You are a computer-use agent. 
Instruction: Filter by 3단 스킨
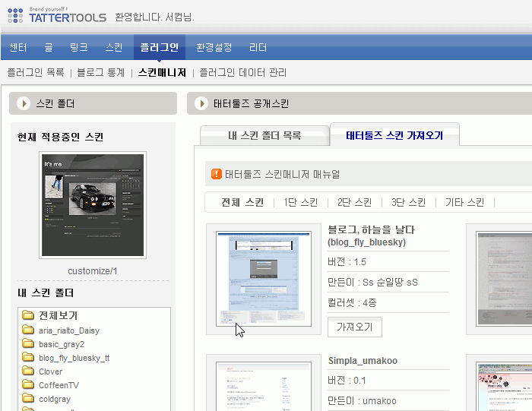coord(409,202)
